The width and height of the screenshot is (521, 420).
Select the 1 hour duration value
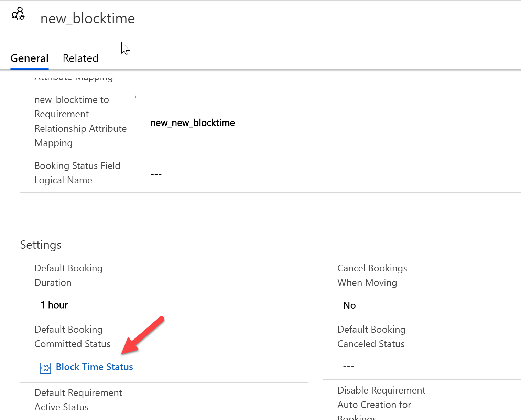point(54,305)
